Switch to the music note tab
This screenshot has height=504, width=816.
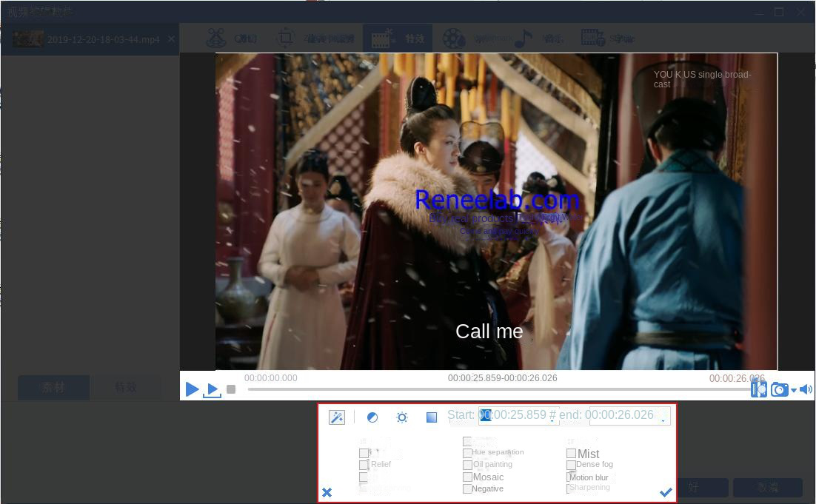pyautogui.click(x=523, y=38)
